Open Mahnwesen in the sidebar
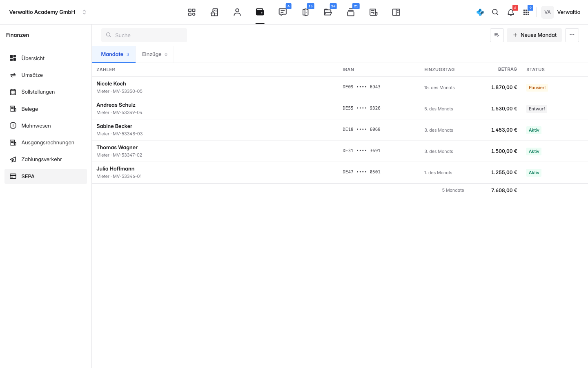 46,126
